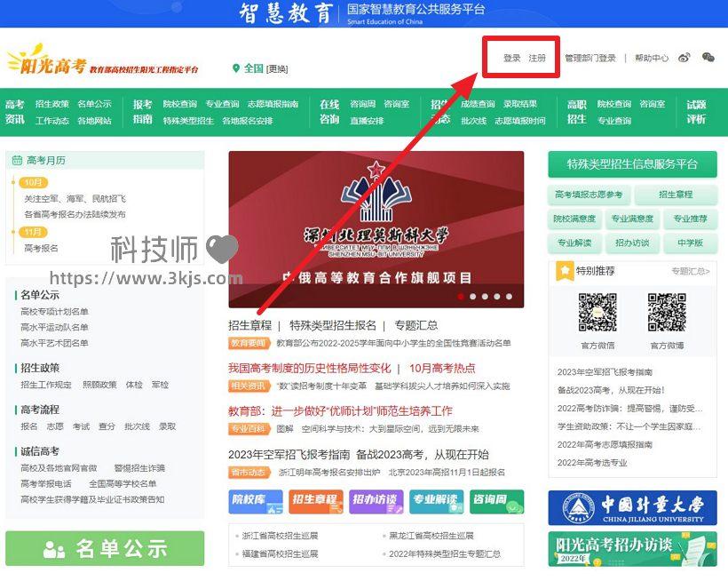Select the last carousel dot
This screenshot has height=581, width=728.
click(x=509, y=297)
